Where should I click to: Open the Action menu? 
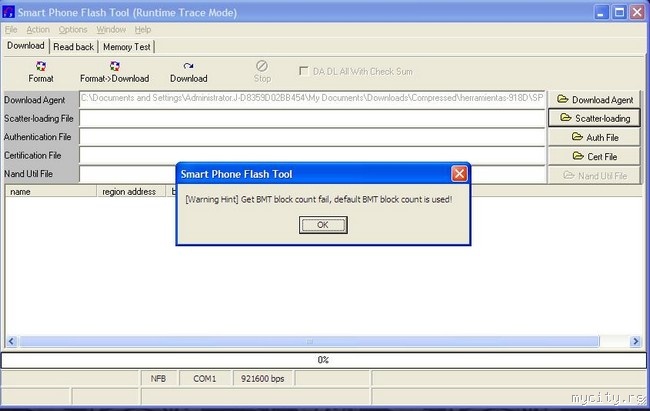point(38,30)
